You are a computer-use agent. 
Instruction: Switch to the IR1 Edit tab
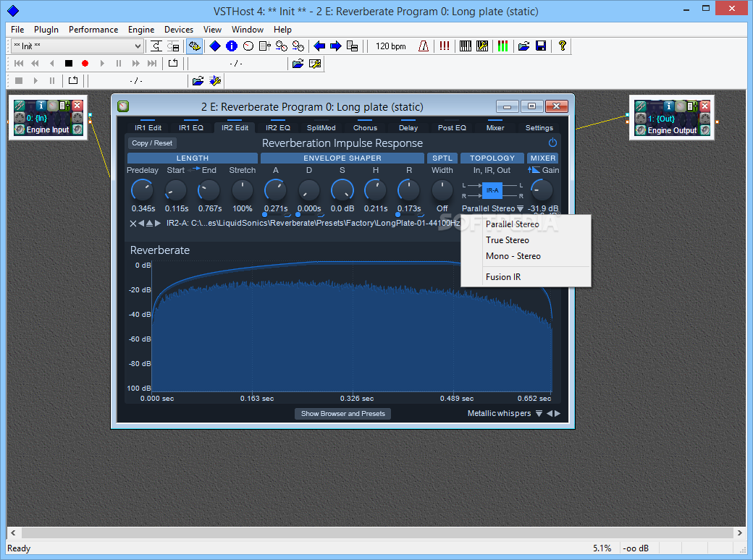148,127
